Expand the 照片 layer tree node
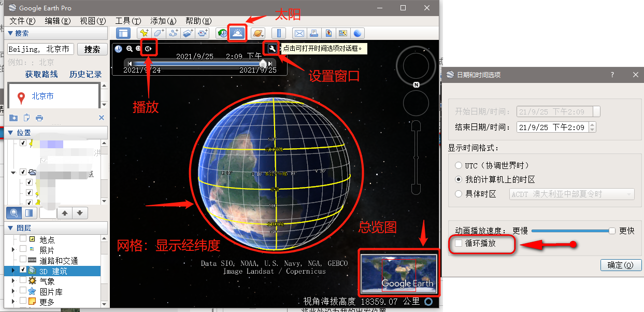 [x=13, y=250]
